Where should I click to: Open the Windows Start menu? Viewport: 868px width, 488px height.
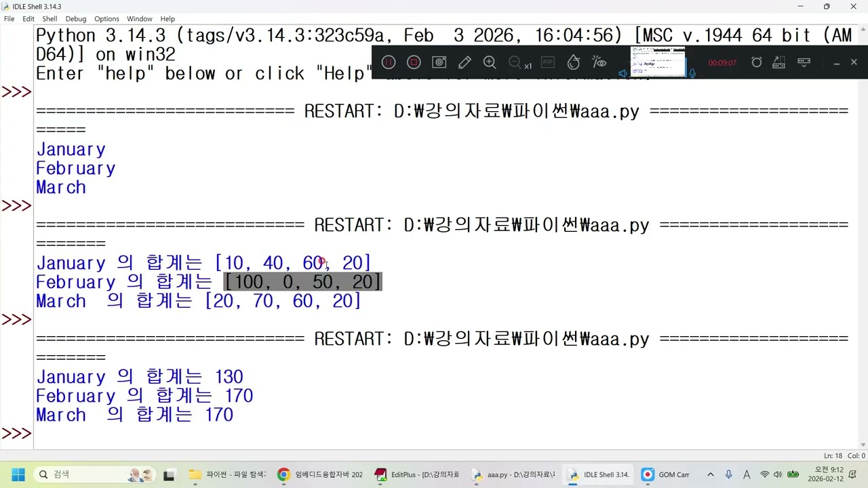coord(18,474)
